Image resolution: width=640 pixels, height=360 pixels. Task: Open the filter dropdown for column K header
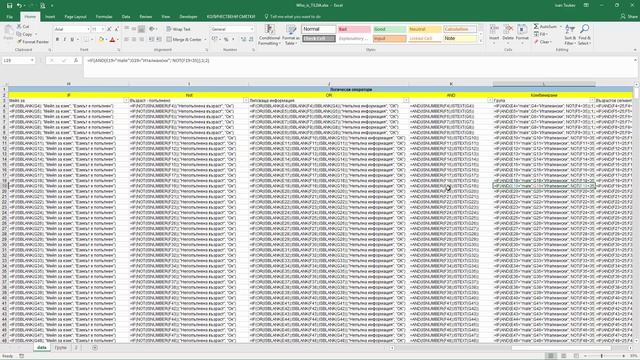(490, 100)
